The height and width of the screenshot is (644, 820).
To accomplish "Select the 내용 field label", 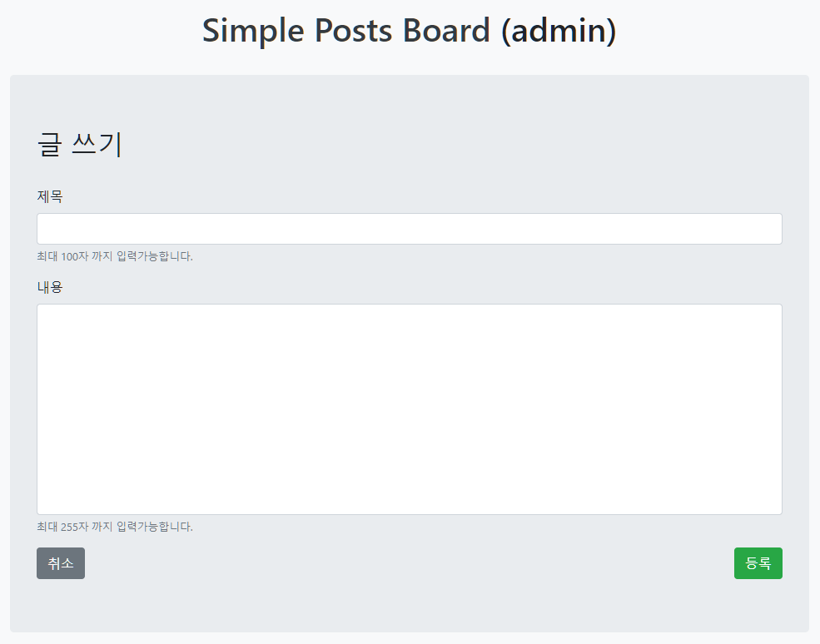I will (x=47, y=286).
